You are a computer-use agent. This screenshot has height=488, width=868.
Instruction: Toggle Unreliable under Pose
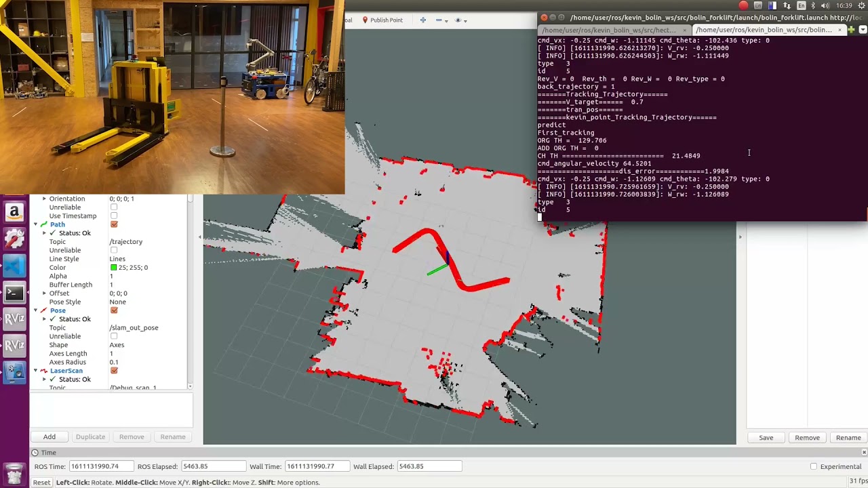pos(114,336)
